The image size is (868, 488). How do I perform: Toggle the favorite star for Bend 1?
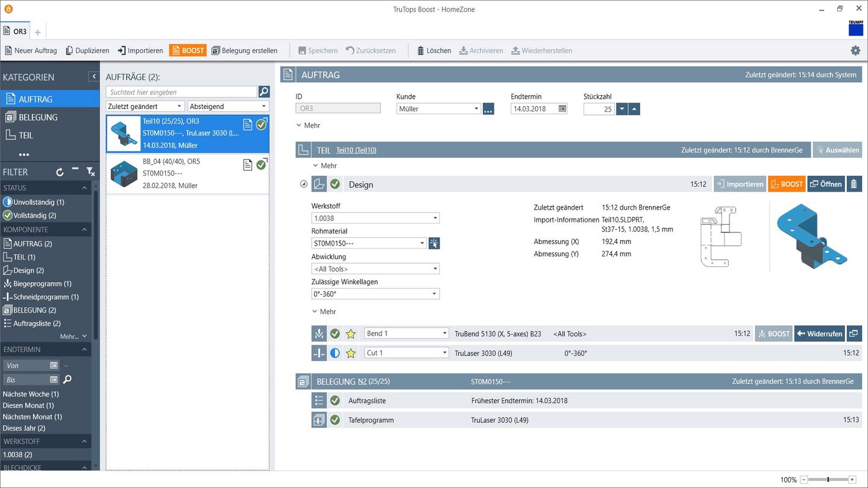pyautogui.click(x=351, y=334)
